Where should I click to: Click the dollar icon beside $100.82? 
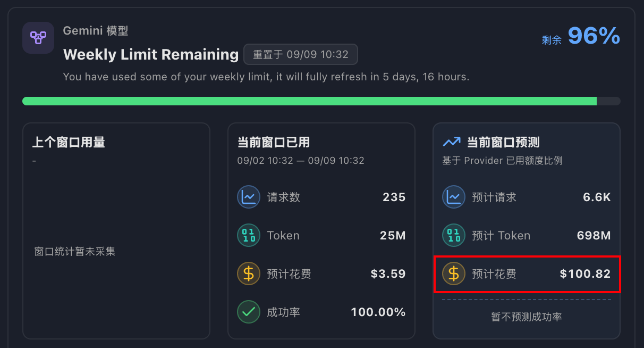(453, 274)
